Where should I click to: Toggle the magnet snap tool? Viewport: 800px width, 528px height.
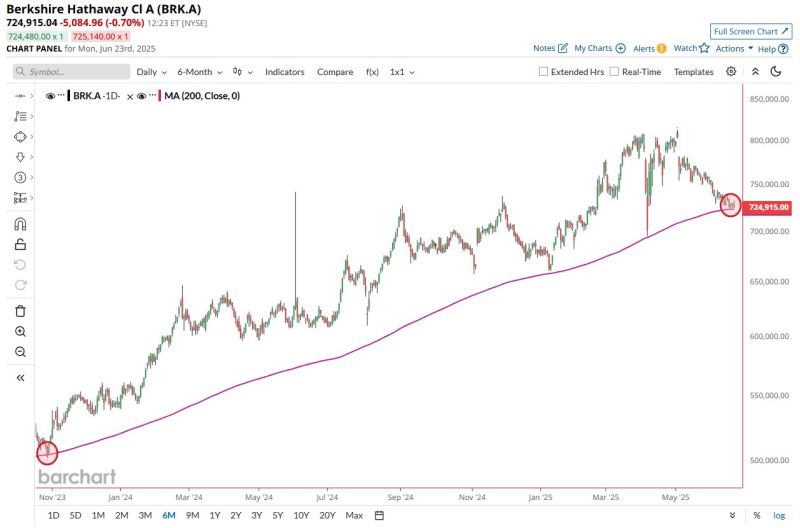(x=20, y=223)
